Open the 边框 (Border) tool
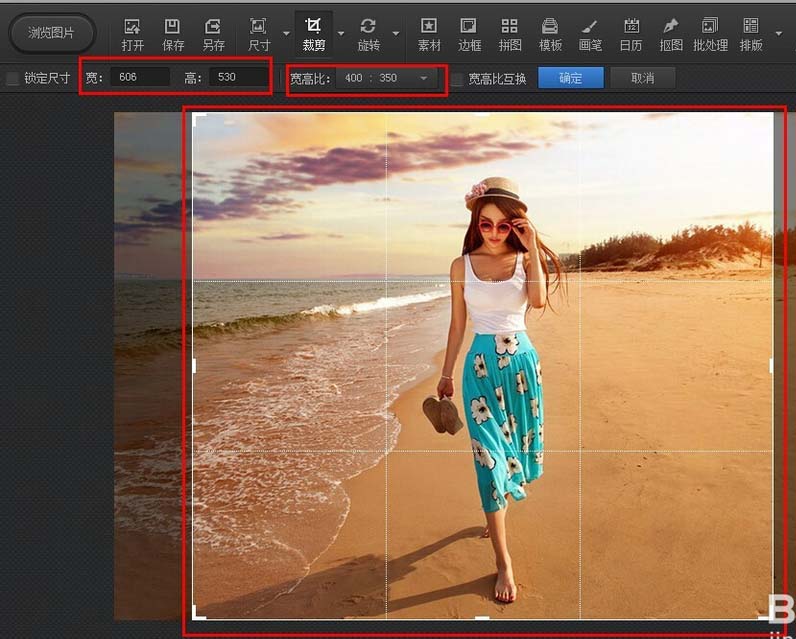Viewport: 796px width, 639px height. (469, 33)
